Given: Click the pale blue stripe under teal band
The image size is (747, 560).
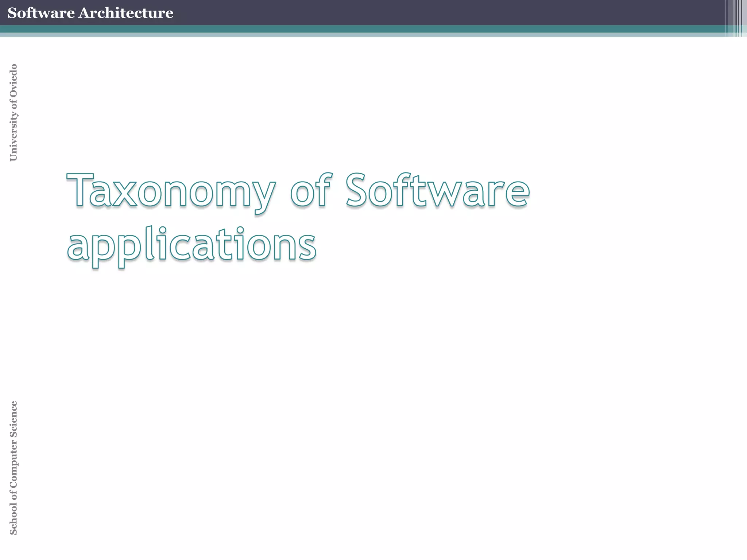Looking at the screenshot, I should pyautogui.click(x=365, y=35).
